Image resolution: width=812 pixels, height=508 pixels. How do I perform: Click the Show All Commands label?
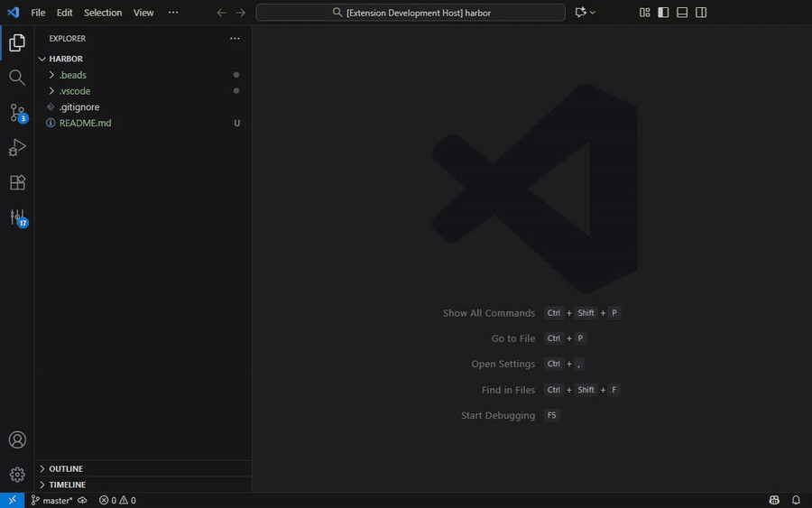pos(489,313)
